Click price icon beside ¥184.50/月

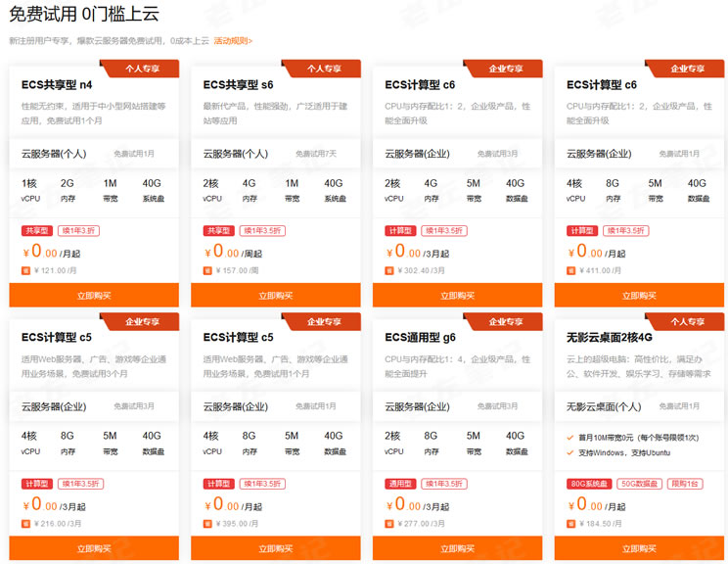[571, 524]
